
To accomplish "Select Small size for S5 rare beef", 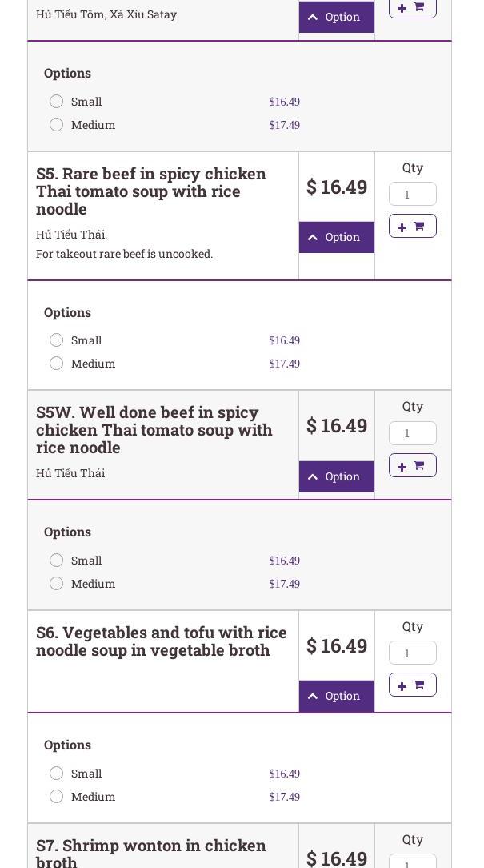I will [57, 340].
